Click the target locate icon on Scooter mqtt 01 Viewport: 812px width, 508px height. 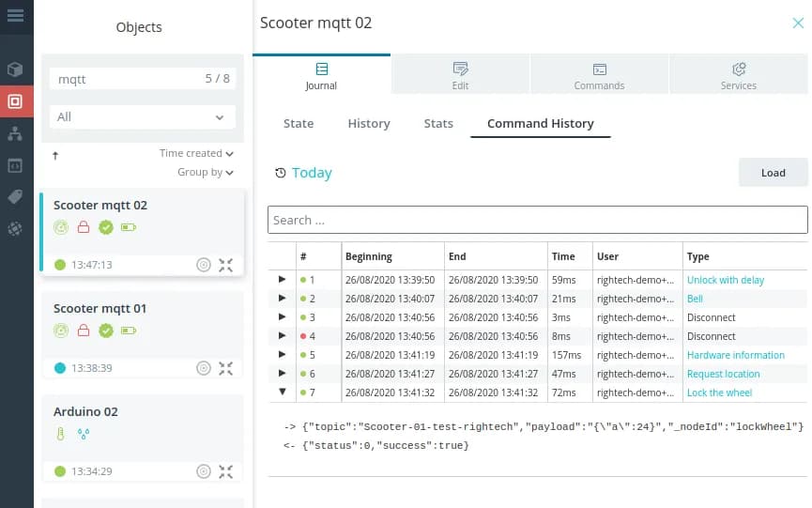tap(204, 368)
